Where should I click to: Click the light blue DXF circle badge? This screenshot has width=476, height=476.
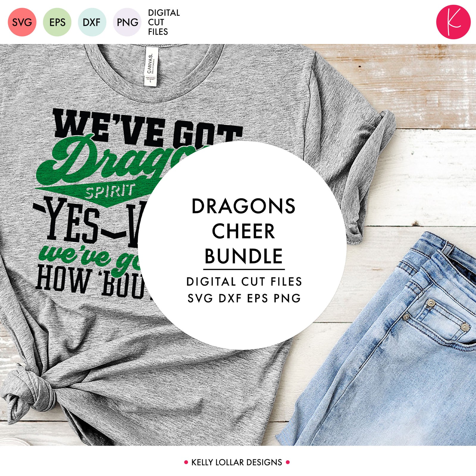tap(92, 22)
